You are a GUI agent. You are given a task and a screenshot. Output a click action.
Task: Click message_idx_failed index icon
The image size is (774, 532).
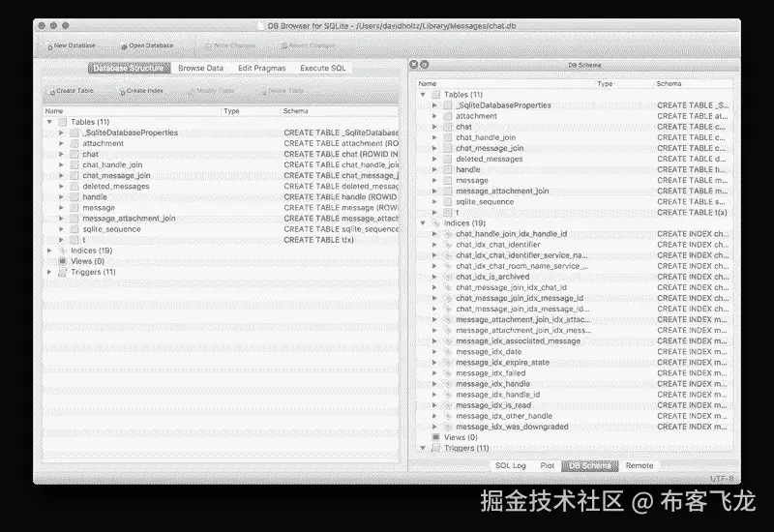[448, 373]
